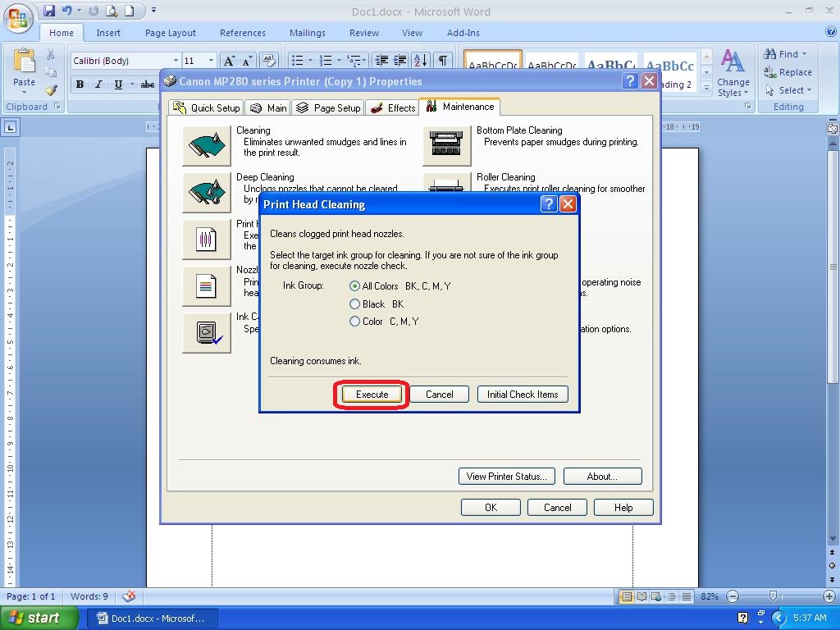Open the Word Office button menu
Image resolution: width=840 pixels, height=630 pixels.
click(x=18, y=18)
